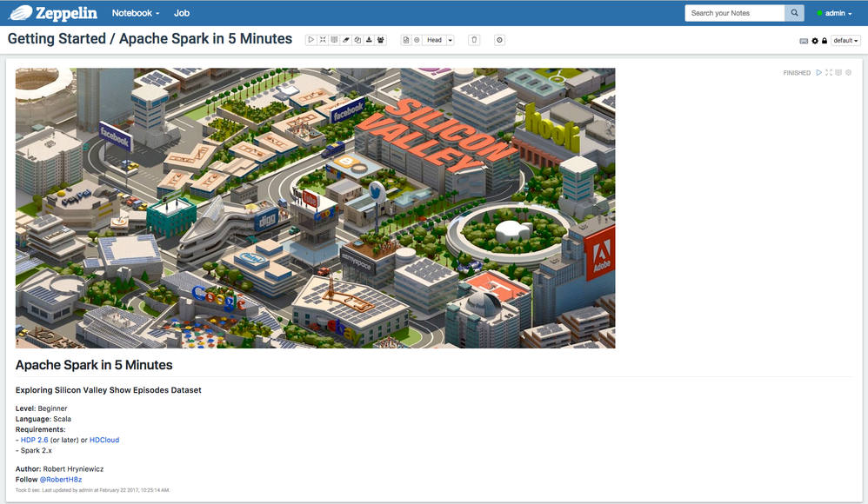Viewport: 868px width, 504px height.
Task: Switch to personal mode via people icon
Action: (381, 40)
